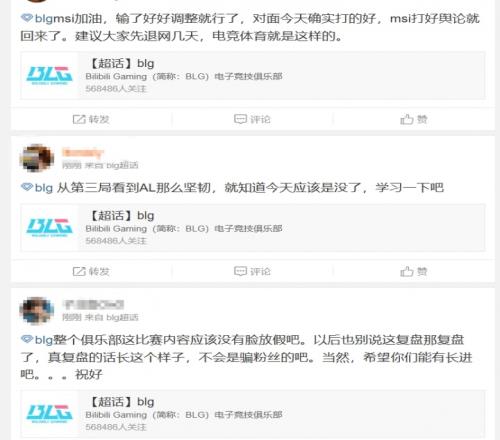The width and height of the screenshot is (500, 440).
Task: Click the BLG logo thumbnail in the first card
Action: pos(49,76)
